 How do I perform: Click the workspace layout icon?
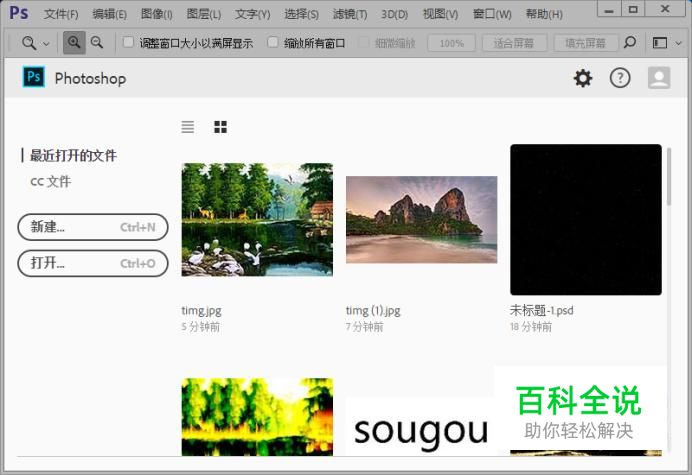[660, 43]
